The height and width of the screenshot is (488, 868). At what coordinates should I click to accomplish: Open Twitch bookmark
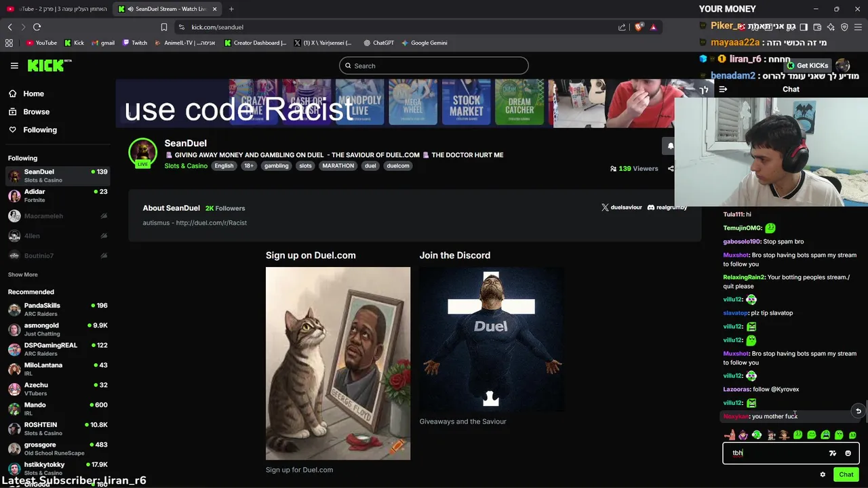(135, 43)
